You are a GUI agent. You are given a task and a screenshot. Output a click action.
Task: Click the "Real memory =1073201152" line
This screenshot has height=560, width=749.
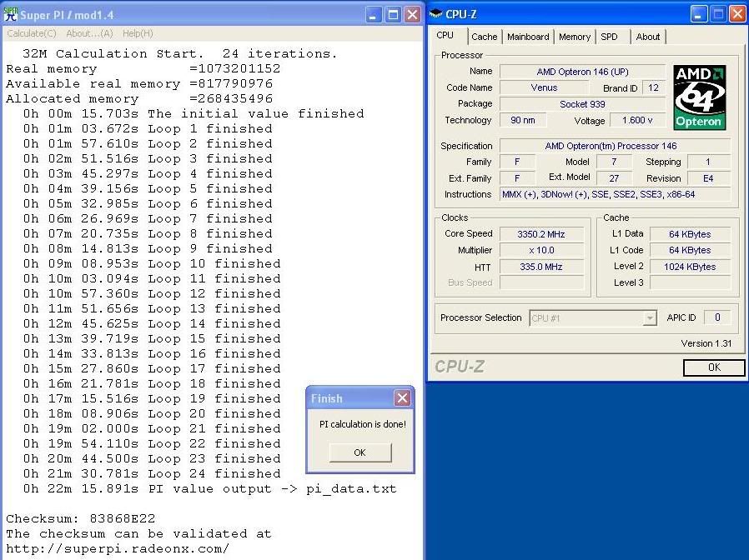point(143,68)
